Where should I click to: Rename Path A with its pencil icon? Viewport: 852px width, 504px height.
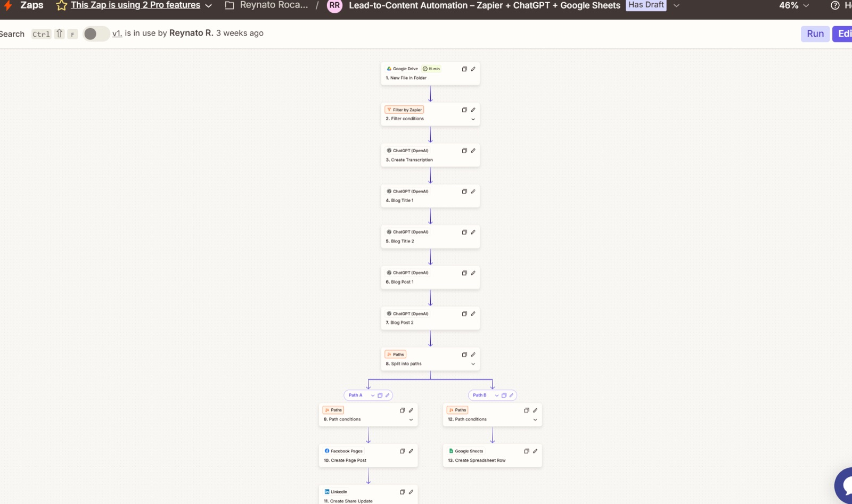[x=388, y=395]
